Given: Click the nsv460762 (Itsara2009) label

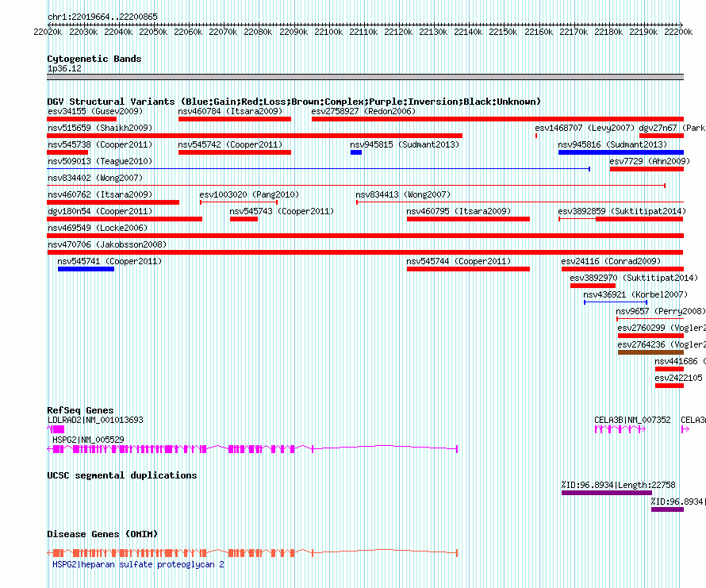Looking at the screenshot, I should 100,194.
